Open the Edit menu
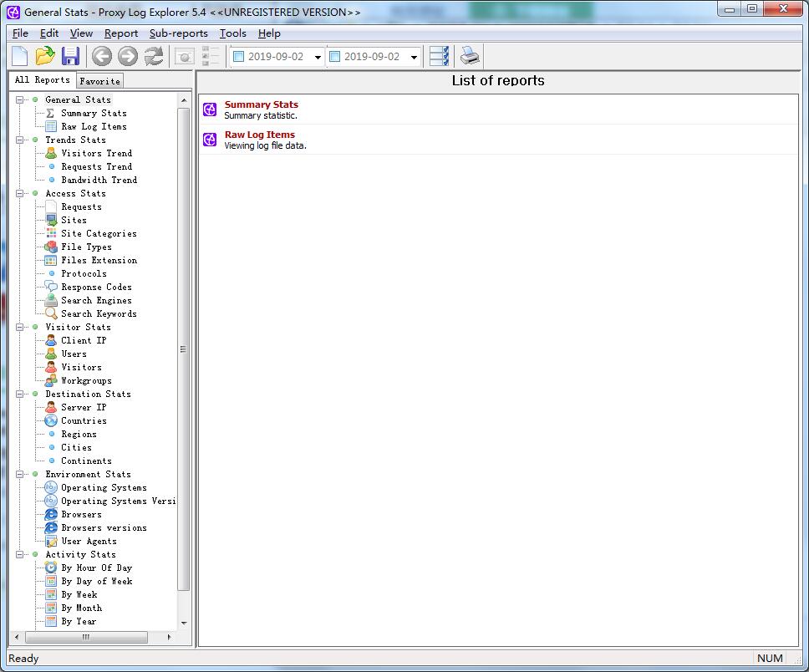The width and height of the screenshot is (809, 672). (49, 33)
